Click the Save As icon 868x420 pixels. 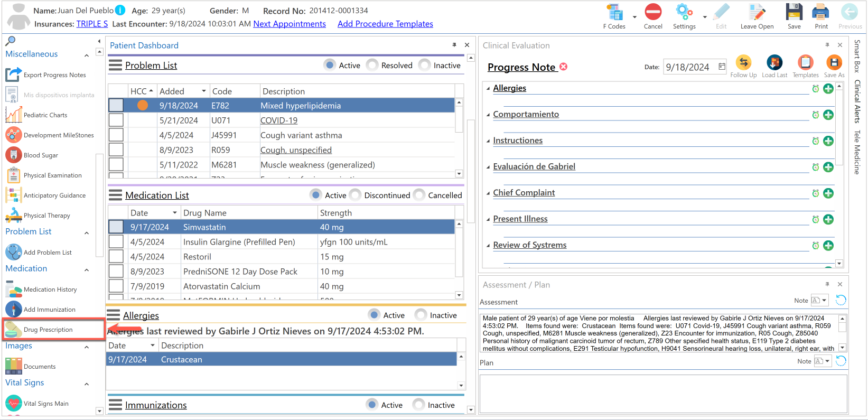(x=834, y=63)
